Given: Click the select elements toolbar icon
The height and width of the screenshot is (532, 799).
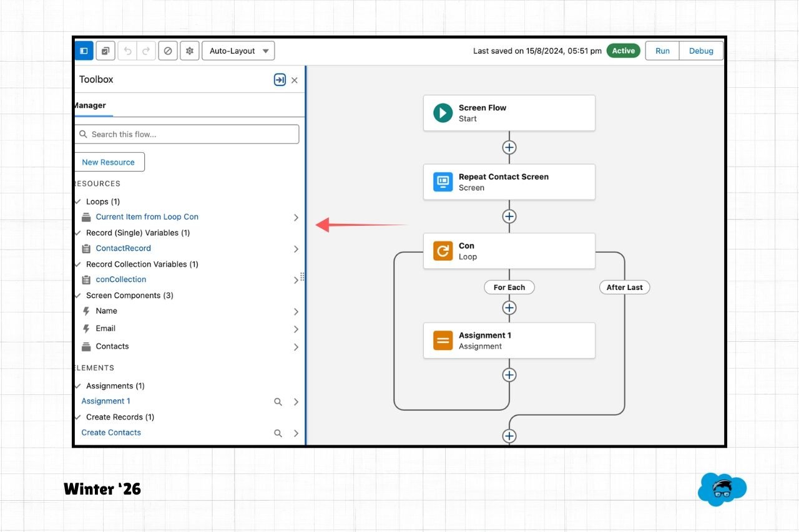Looking at the screenshot, I should 105,51.
